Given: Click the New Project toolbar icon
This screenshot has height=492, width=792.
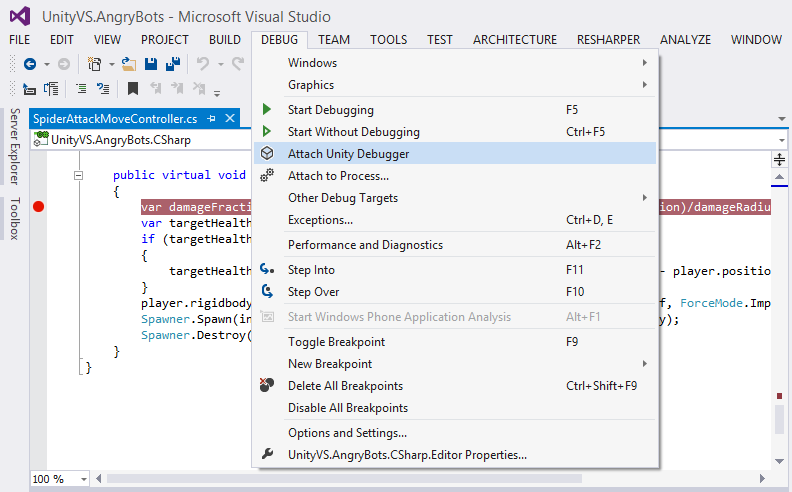Looking at the screenshot, I should tap(94, 64).
